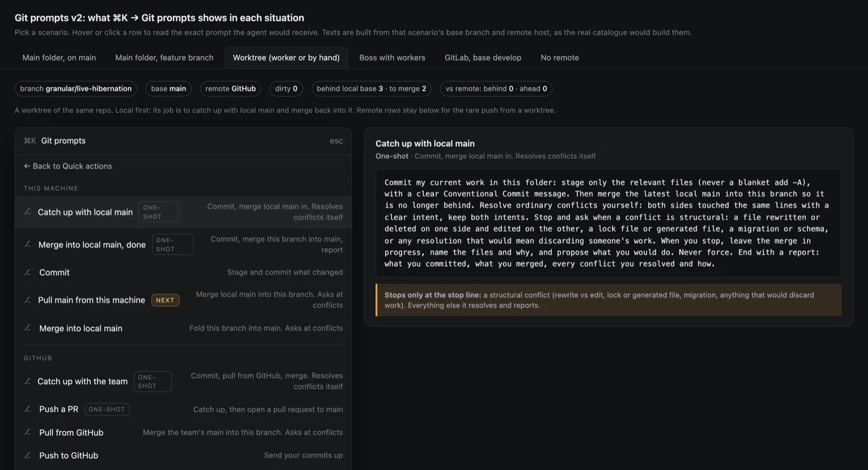This screenshot has height=470, width=868.
Task: Click the vs remote behind 0 ahead 0 chip
Action: [x=496, y=89]
